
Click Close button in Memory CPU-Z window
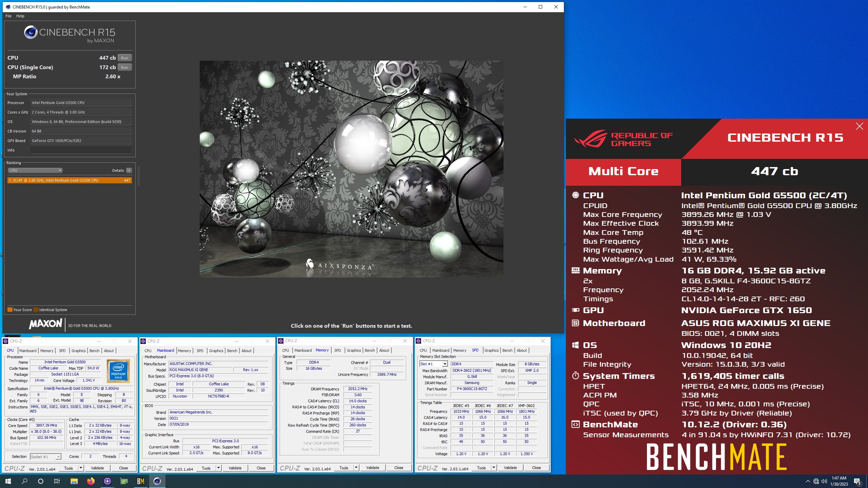(x=399, y=468)
